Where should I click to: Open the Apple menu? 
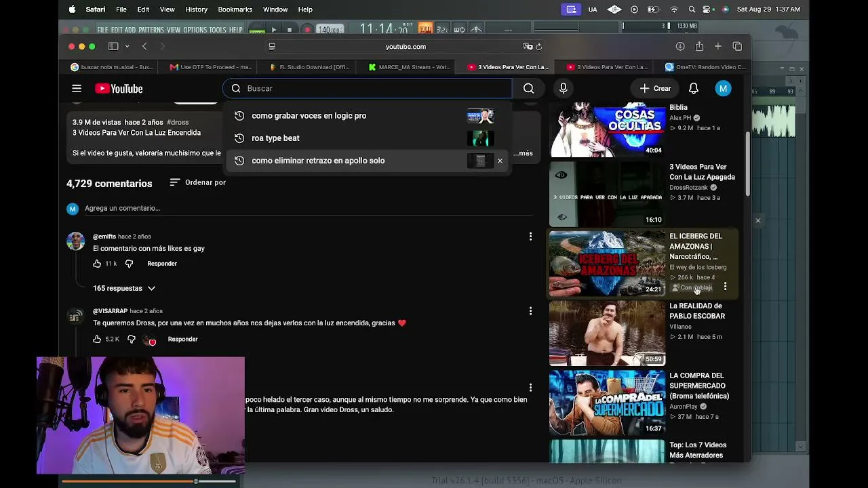point(72,9)
